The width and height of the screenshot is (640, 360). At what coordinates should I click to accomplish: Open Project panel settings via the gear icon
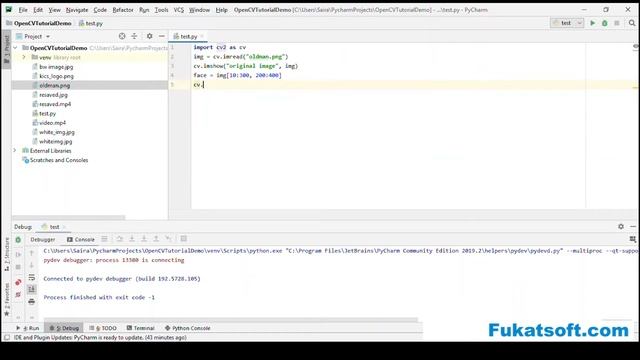click(149, 36)
